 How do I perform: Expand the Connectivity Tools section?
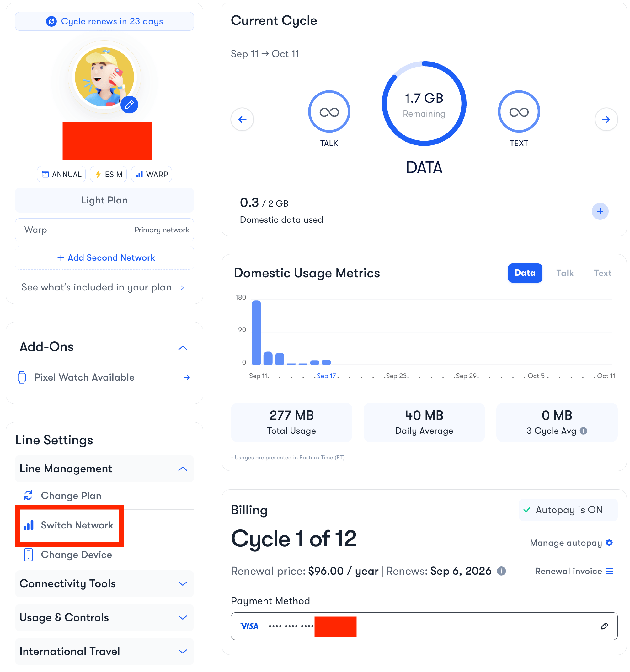pos(104,583)
